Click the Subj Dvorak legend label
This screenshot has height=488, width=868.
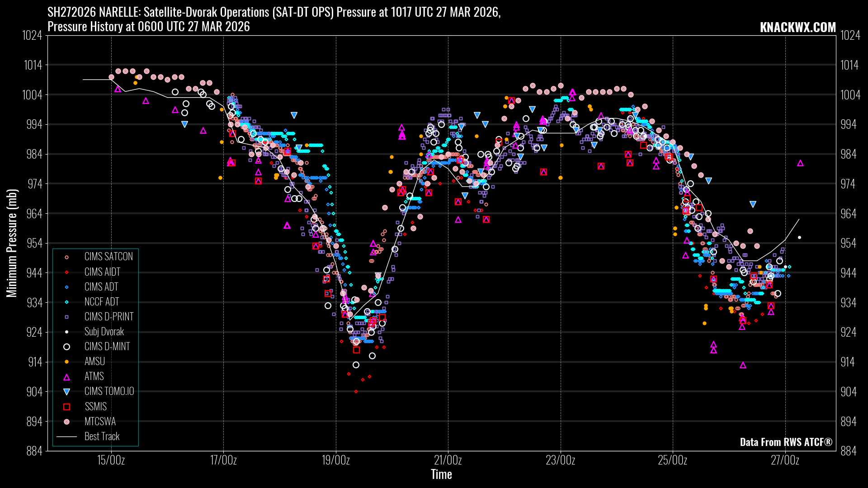pyautogui.click(x=104, y=332)
